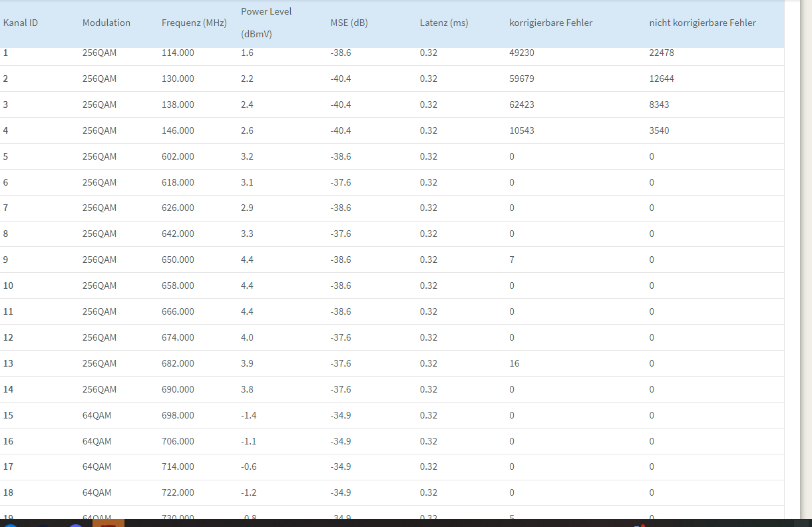Click the Power Level (dBmV) column header
812x527 pixels.
point(266,23)
